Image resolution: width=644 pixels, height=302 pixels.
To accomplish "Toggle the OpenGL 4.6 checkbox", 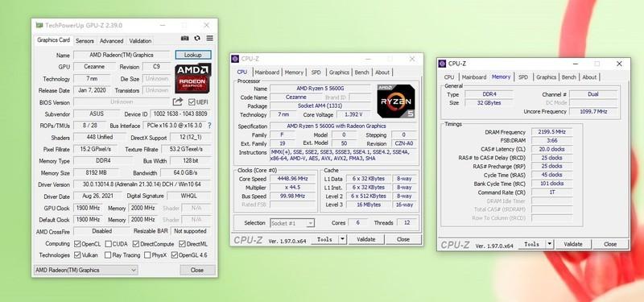I will pyautogui.click(x=175, y=255).
